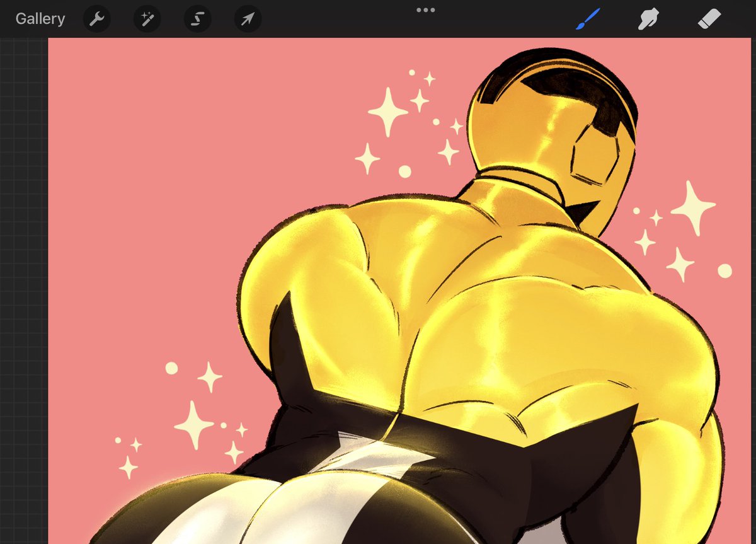The width and height of the screenshot is (756, 544).
Task: Open the Adjustments magic wand menu
Action: [147, 19]
